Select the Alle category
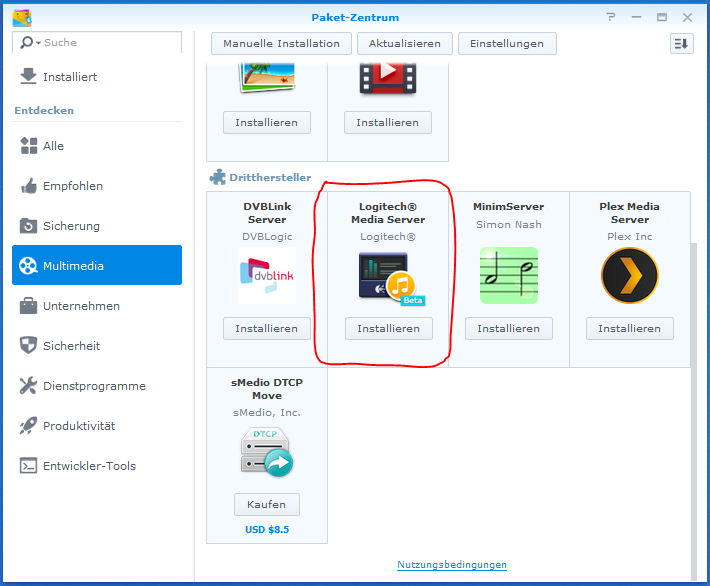 click(x=97, y=146)
